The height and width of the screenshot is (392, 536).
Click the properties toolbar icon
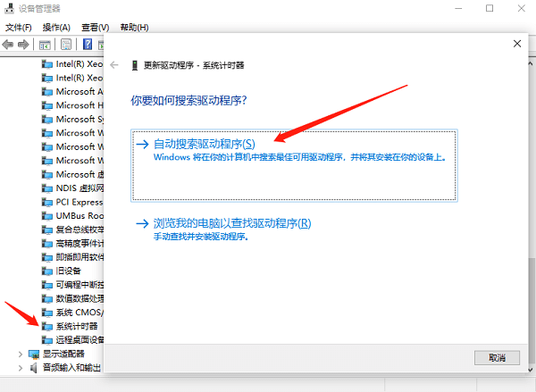(66, 44)
